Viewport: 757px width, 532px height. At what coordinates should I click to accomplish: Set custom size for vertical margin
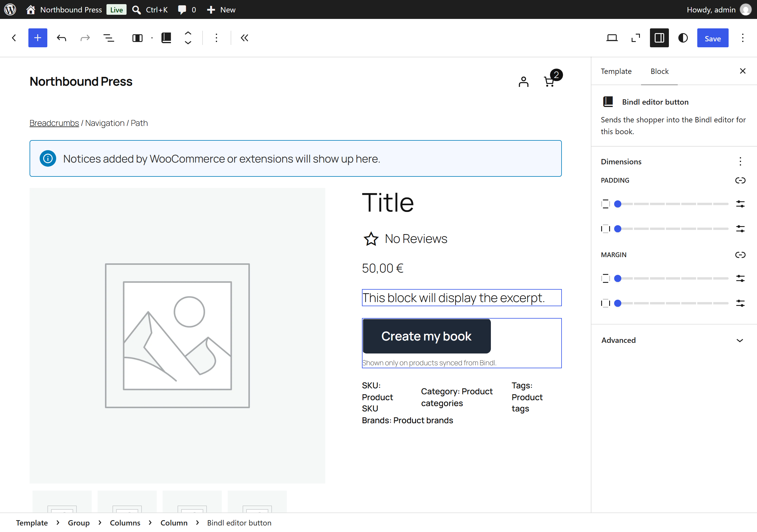[740, 278]
